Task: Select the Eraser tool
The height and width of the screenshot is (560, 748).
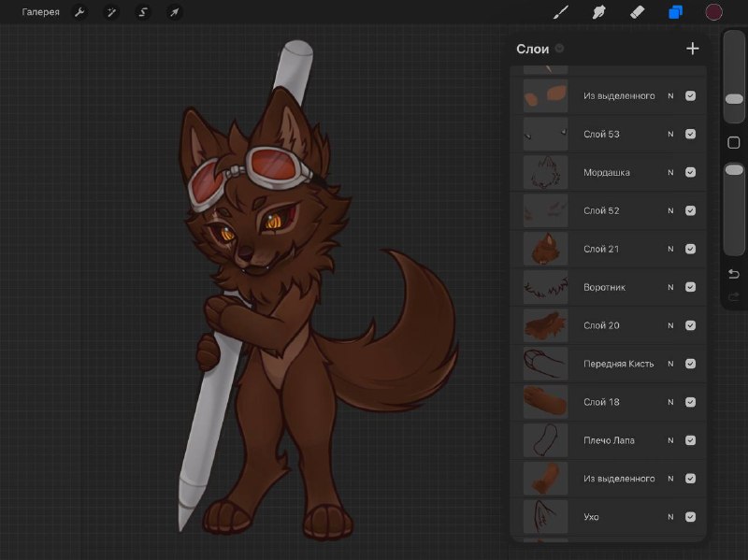Action: click(x=638, y=12)
